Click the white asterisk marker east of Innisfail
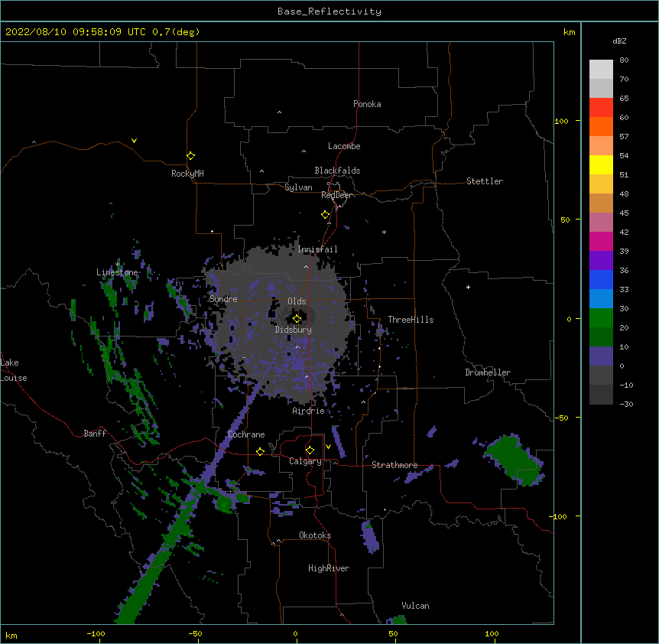 [384, 232]
